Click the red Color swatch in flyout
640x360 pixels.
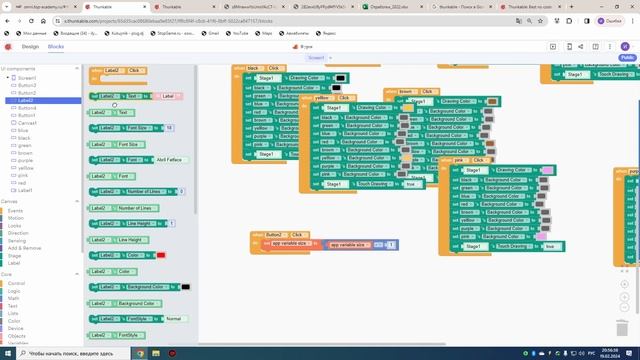tap(161, 255)
